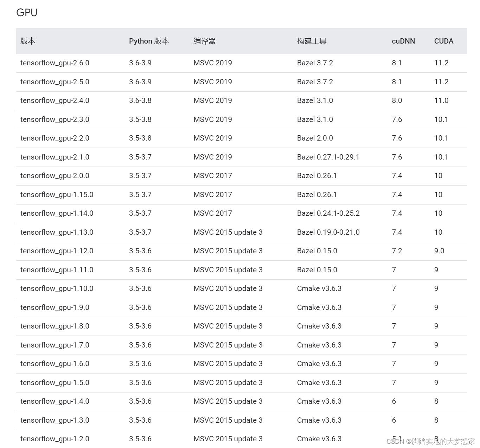Select the tensorflow_gpu-1.2.0 cell
480x448 pixels.
click(x=55, y=439)
